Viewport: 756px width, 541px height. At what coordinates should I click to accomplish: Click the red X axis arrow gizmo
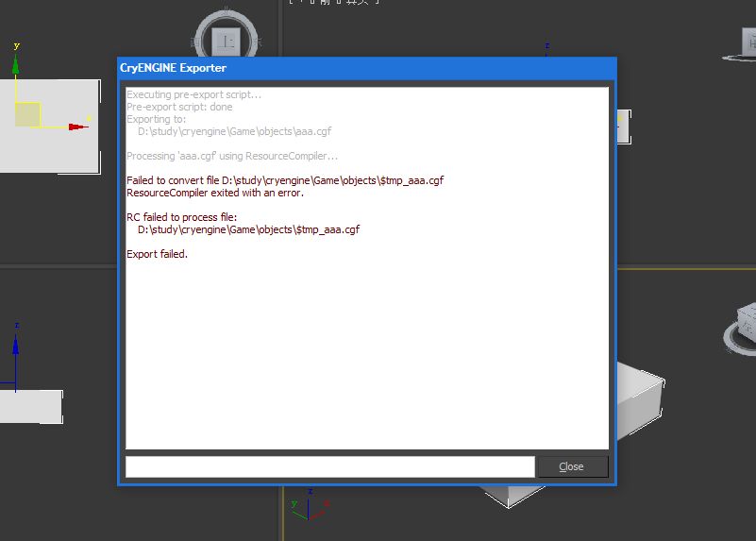[x=78, y=127]
